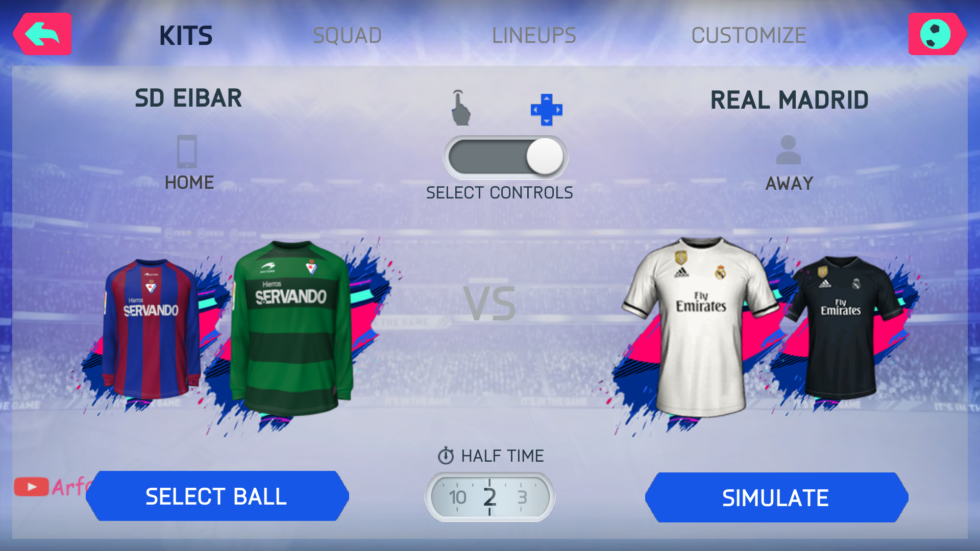
Task: Open the SQUAD tab
Action: point(347,36)
